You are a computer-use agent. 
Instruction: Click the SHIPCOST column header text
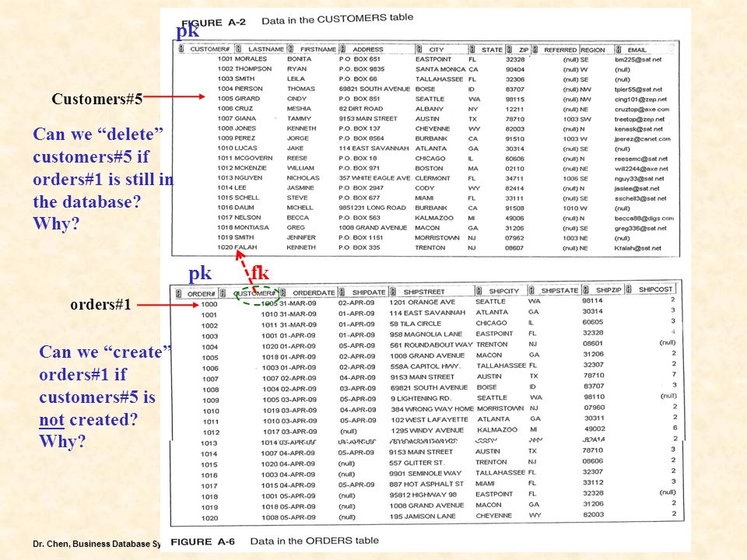[x=655, y=289]
